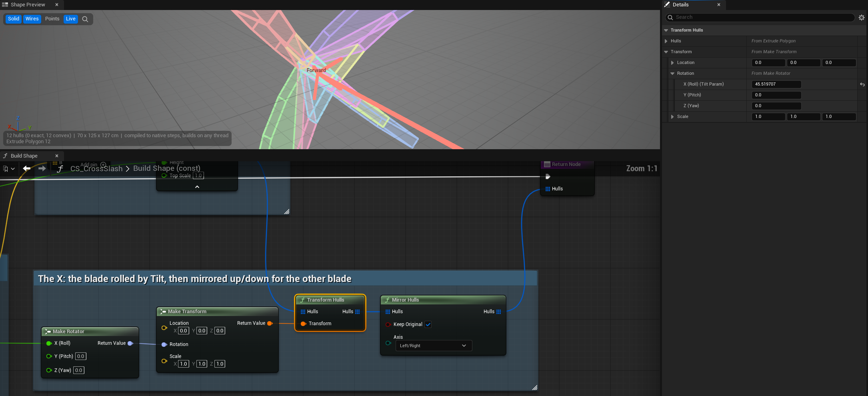The image size is (868, 396).
Task: Open the graph bookmarks menu
Action: [9, 169]
